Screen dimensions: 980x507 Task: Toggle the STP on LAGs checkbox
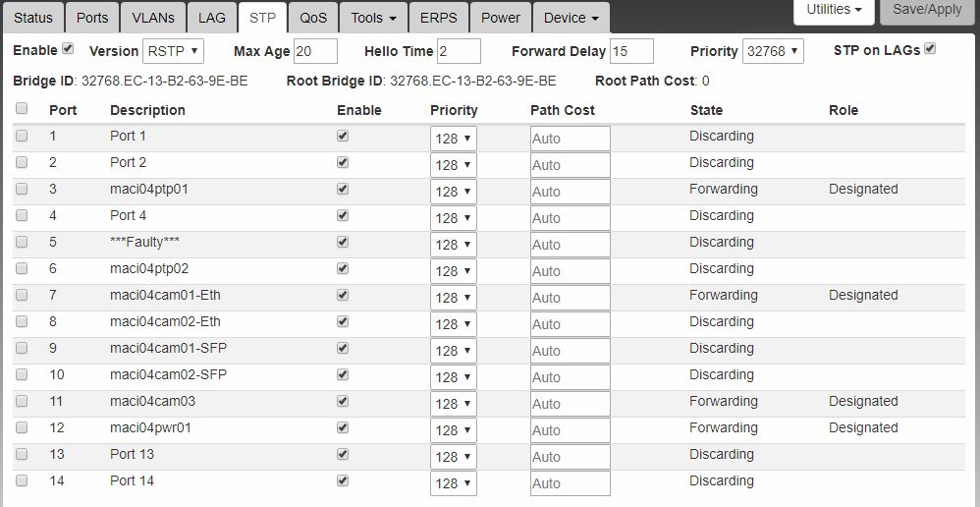(x=930, y=48)
